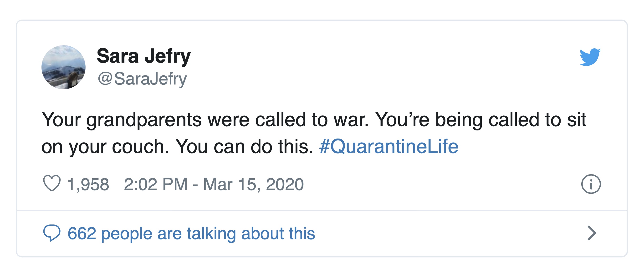Open the Mar 15, 2020 date link
The width and height of the screenshot is (644, 278).
click(x=253, y=184)
